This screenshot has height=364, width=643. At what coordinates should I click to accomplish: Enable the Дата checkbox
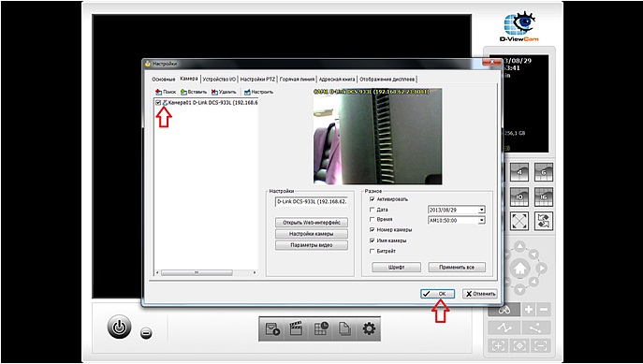click(x=373, y=210)
